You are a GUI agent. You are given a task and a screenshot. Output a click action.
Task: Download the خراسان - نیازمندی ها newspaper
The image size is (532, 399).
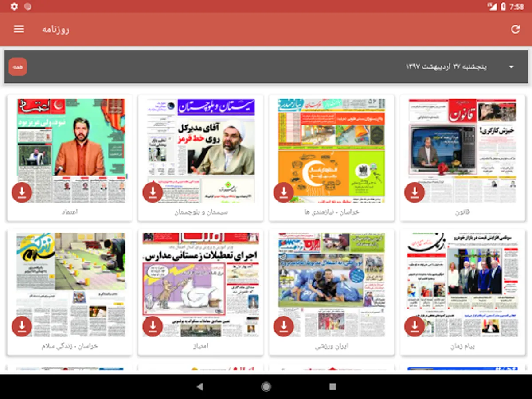click(x=284, y=192)
